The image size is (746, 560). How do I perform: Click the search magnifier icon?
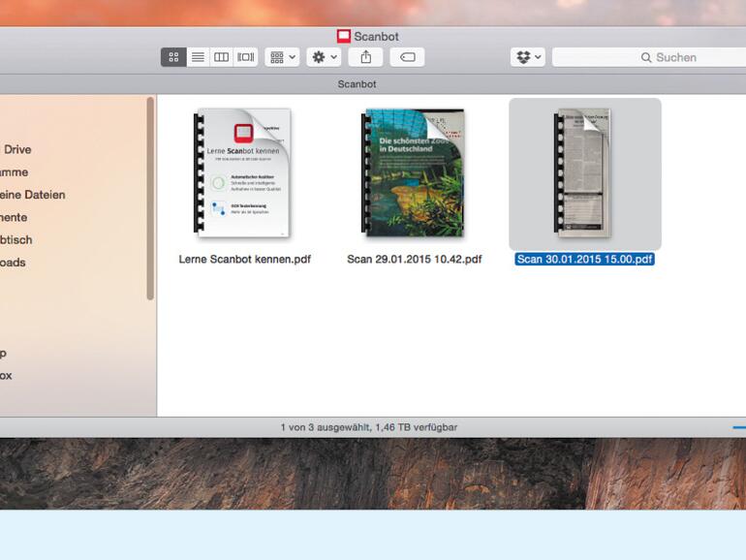click(x=645, y=57)
